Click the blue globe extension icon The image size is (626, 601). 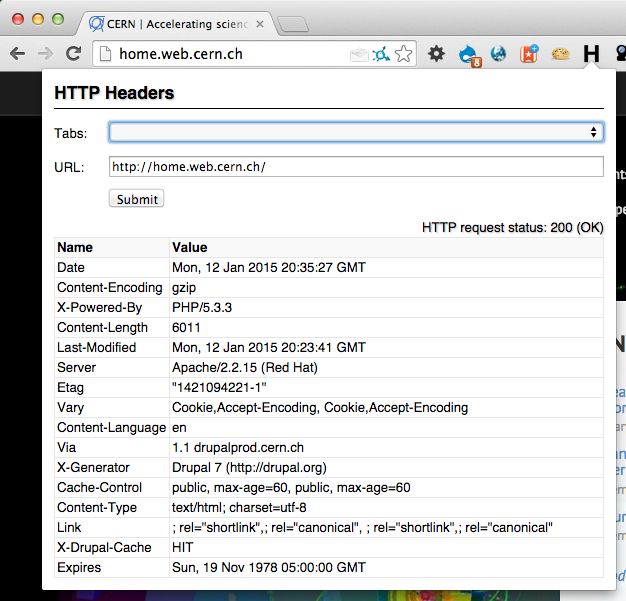tap(498, 54)
